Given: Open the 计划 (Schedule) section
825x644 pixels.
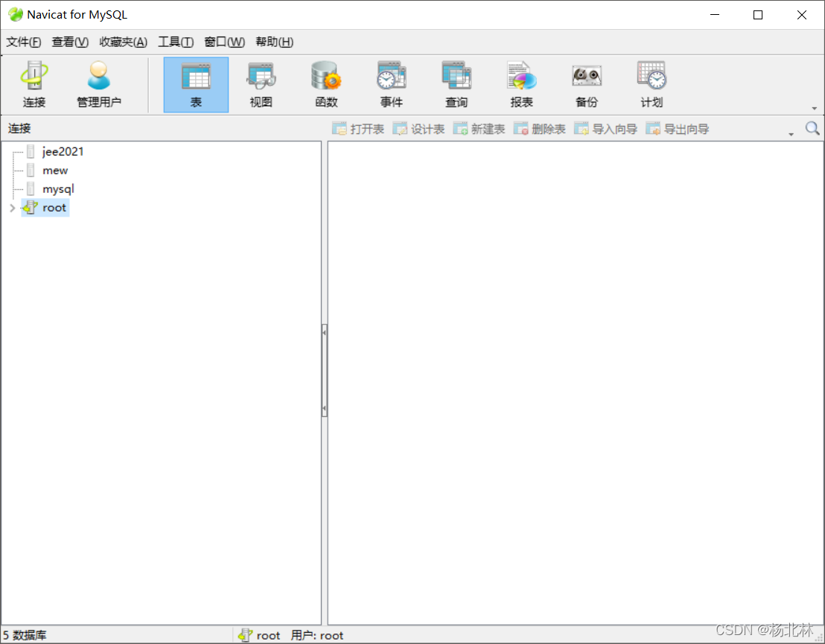Looking at the screenshot, I should [x=652, y=85].
